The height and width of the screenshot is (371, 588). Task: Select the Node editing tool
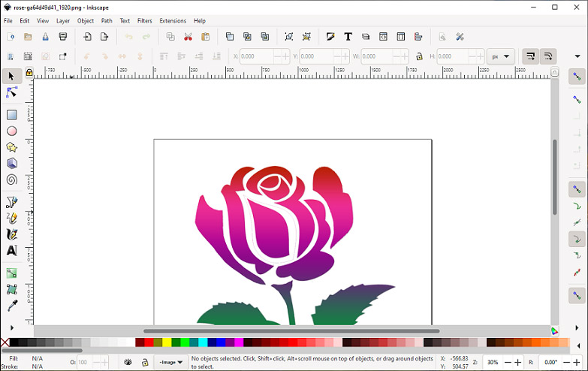point(11,92)
